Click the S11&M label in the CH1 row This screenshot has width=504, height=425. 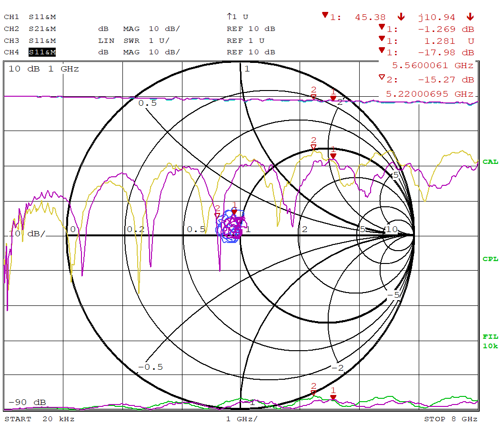[x=42, y=17]
